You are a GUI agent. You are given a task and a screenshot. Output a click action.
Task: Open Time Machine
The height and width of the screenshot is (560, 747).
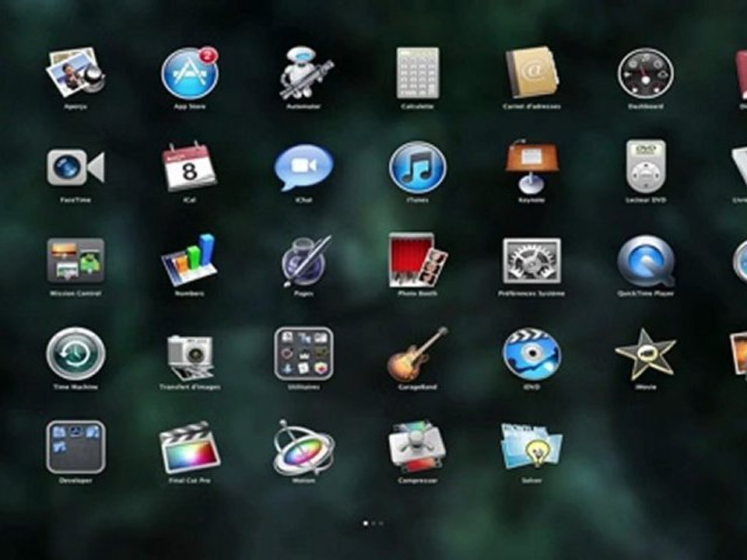pyautogui.click(x=75, y=354)
